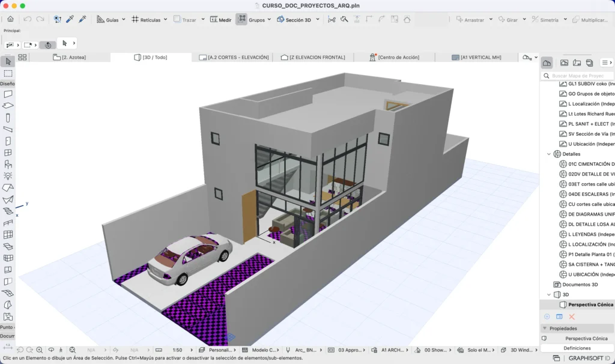Select the Marquee tool in the toolbox
615x364 pixels.
[8, 73]
